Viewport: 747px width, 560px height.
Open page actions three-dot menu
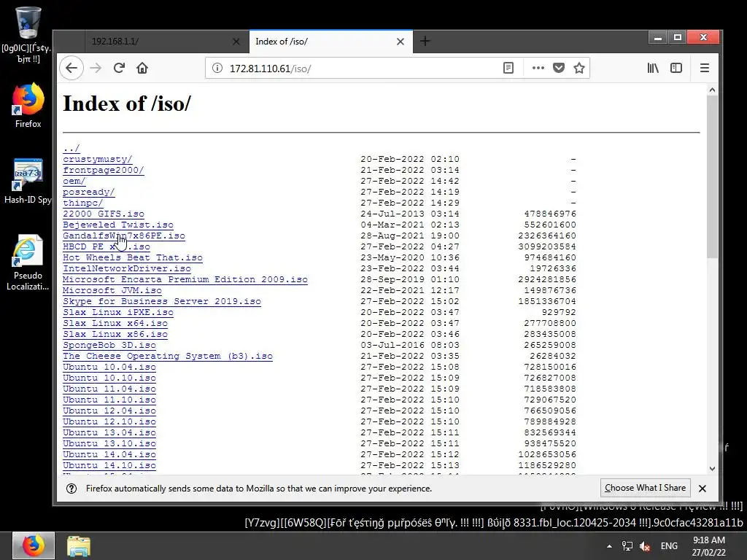click(538, 68)
